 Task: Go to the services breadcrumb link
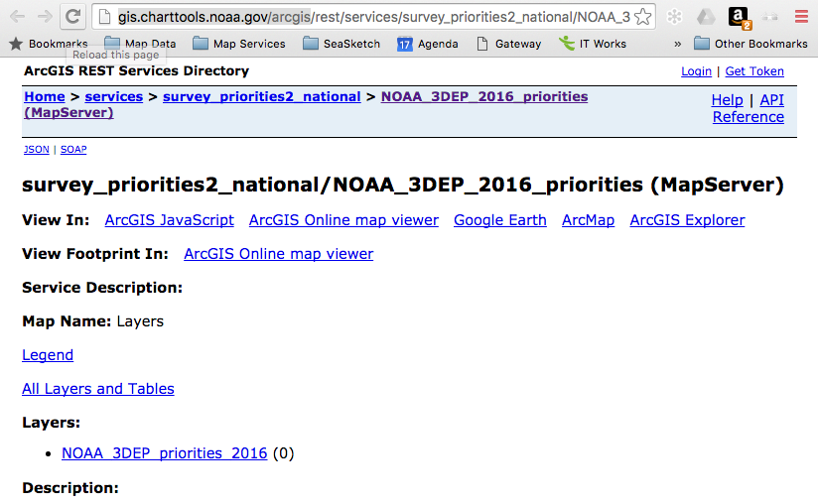[x=113, y=96]
